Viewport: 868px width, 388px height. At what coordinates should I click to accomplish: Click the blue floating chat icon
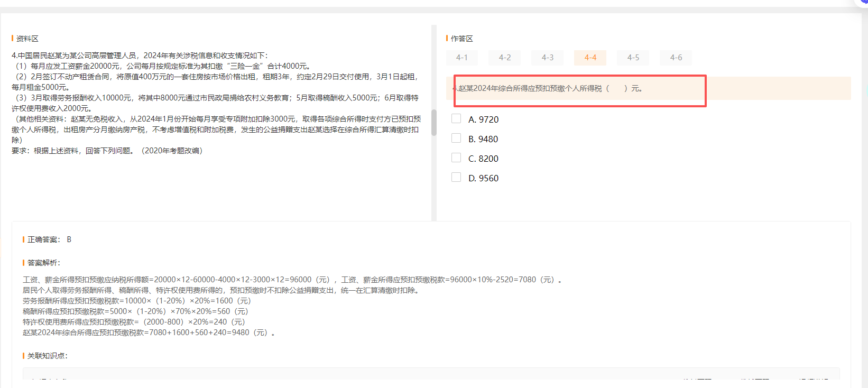tap(864, 2)
